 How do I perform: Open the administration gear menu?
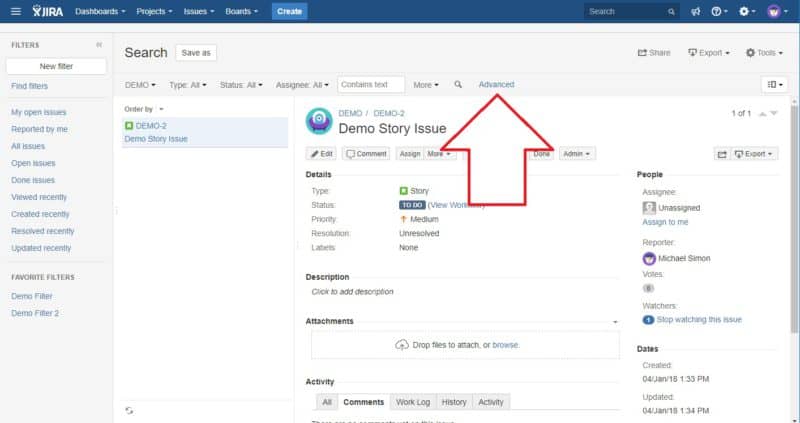747,11
